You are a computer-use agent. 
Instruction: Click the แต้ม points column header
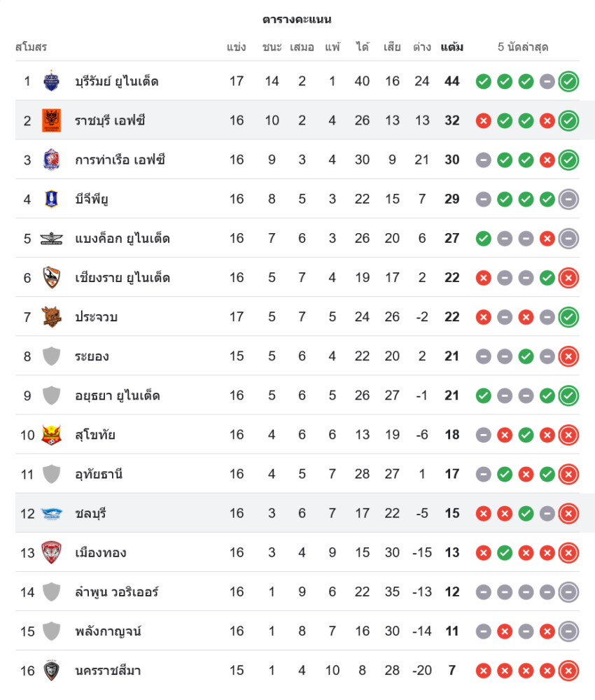[451, 48]
